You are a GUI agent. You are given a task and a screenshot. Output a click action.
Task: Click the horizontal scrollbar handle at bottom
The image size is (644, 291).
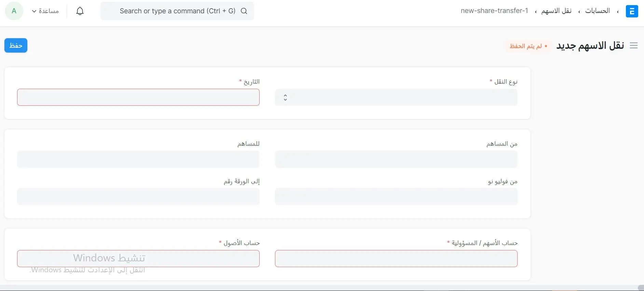click(641, 288)
